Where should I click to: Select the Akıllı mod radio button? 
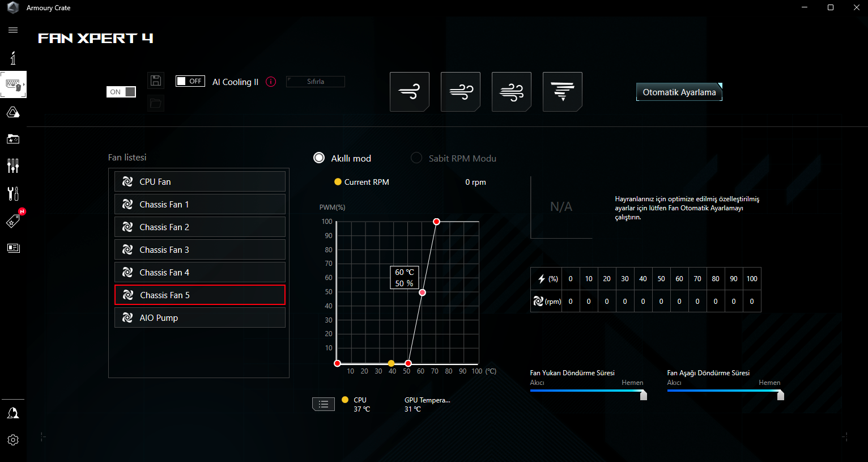[x=320, y=158]
